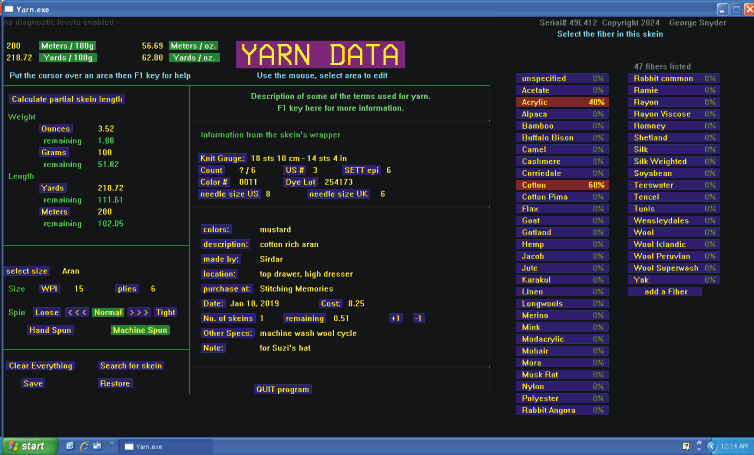This screenshot has height=455, width=754.
Task: Click the <<< looser spin arrows
Action: (x=77, y=312)
